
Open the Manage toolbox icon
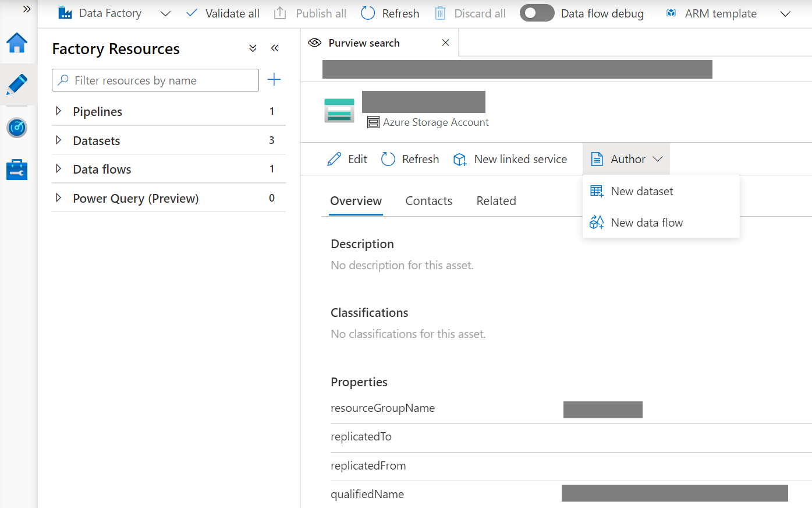click(x=17, y=170)
